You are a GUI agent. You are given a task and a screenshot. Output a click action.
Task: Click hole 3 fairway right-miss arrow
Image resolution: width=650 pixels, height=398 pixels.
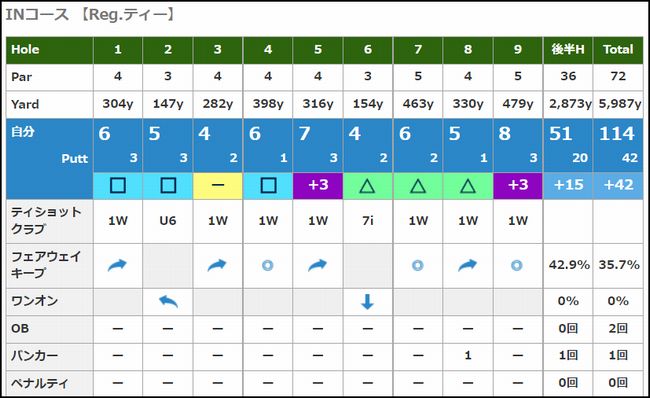217,265
